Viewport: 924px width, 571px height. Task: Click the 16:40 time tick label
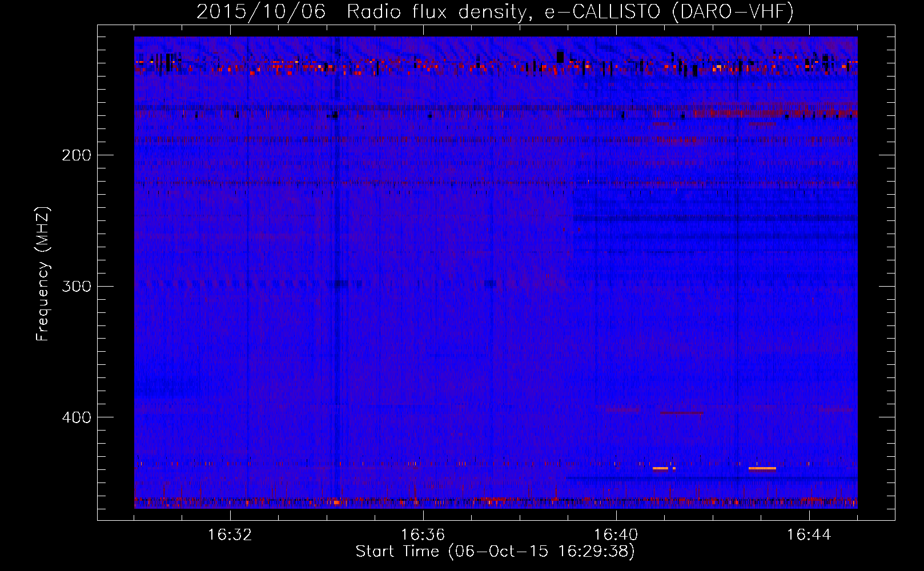616,535
